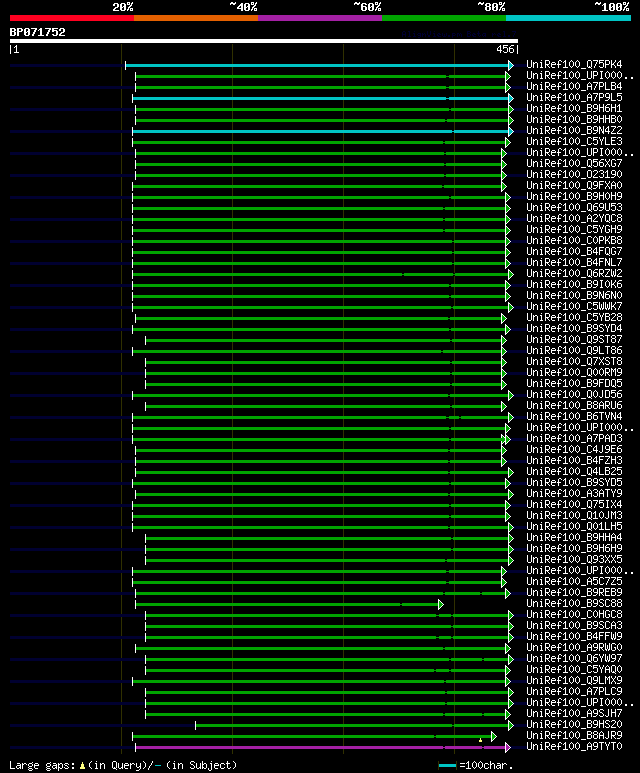Select the UniRef100_C5YB28 entry
The image size is (640, 773).
pyautogui.click(x=574, y=317)
